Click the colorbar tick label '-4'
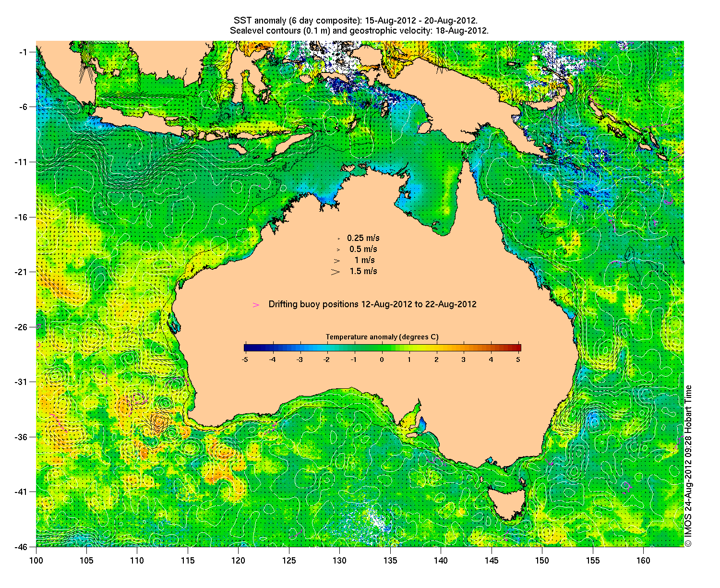Screen dimensions: 720x588 point(272,359)
